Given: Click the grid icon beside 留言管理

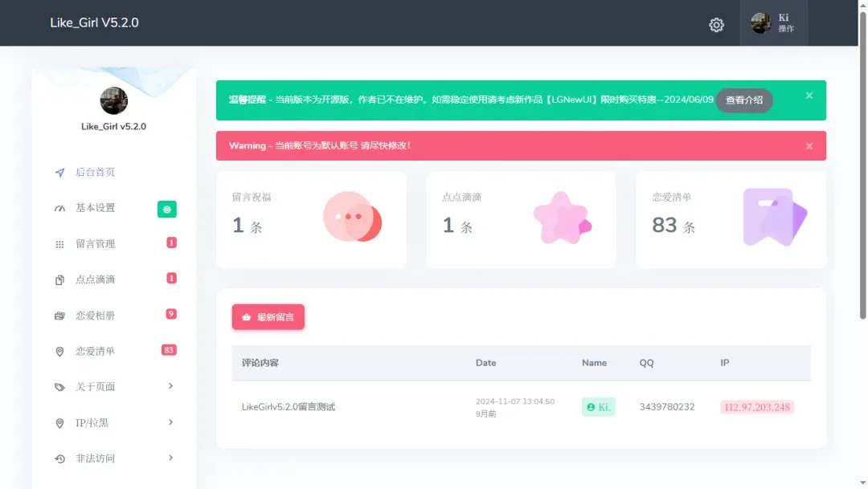Looking at the screenshot, I should click(x=59, y=244).
